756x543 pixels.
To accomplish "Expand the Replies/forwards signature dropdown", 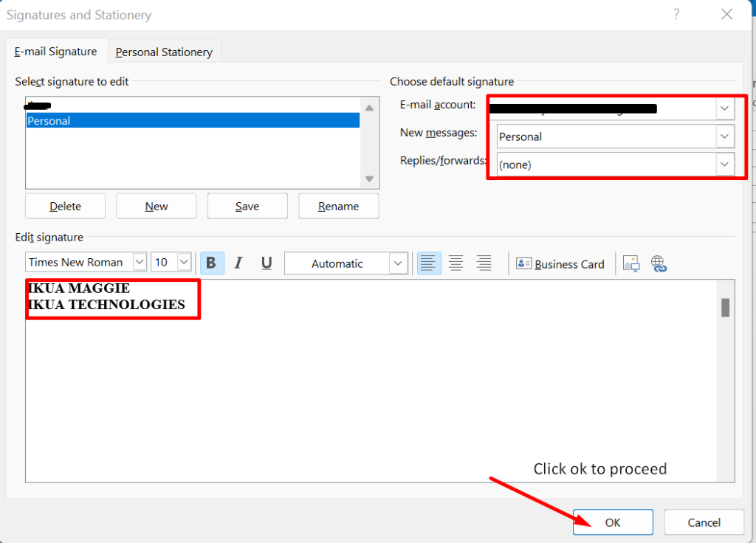I will [725, 165].
